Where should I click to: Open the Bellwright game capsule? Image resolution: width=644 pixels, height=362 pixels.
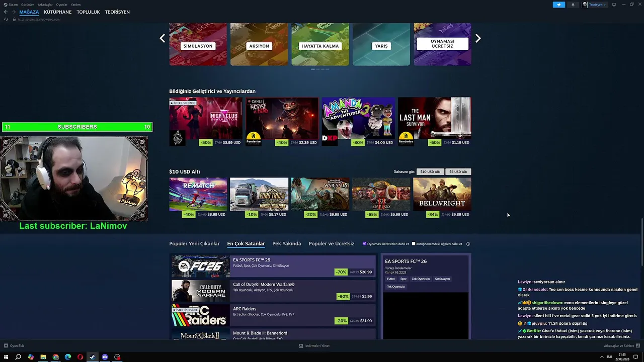[x=442, y=198]
